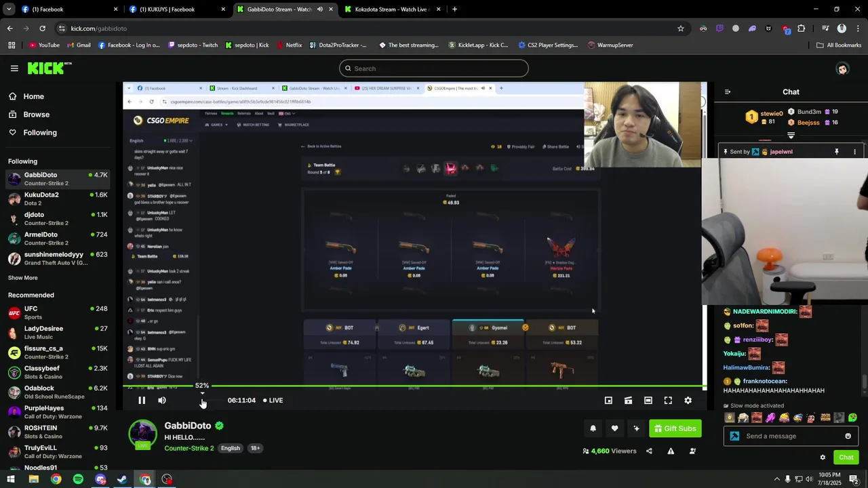Toggle stream notifications bell
868x488 pixels.
click(593, 428)
